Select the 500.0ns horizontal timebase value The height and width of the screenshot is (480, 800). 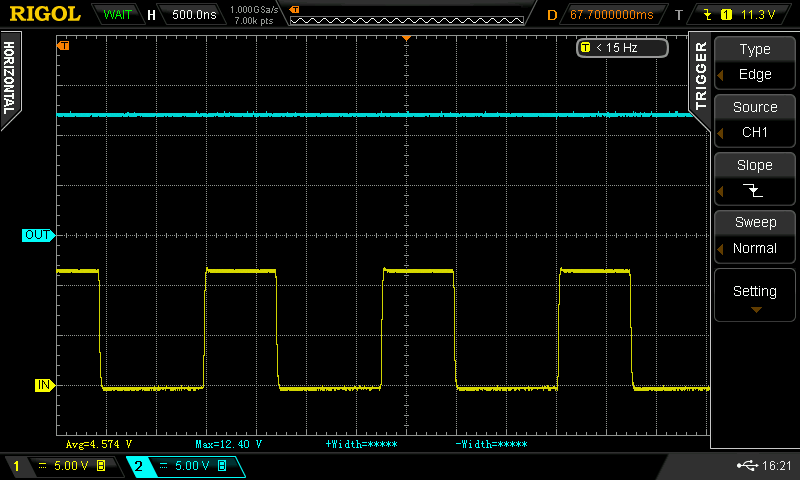click(194, 15)
